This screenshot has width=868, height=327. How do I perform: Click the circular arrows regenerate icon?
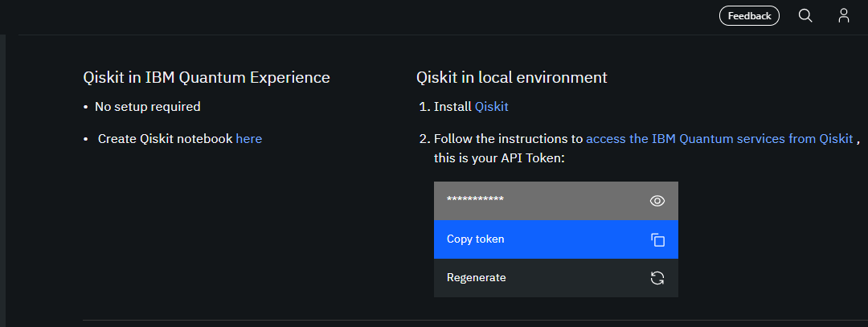(x=657, y=278)
